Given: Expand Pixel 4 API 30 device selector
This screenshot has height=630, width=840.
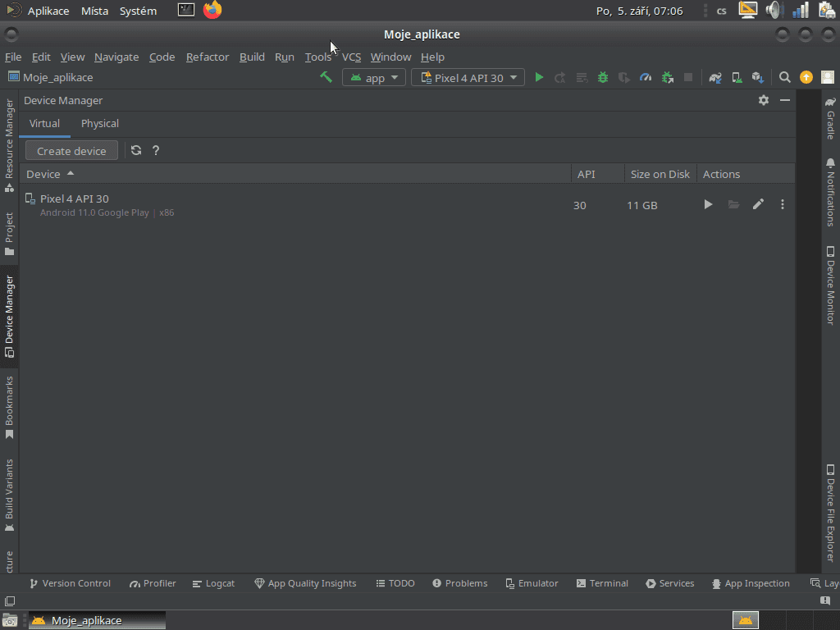Looking at the screenshot, I should tap(468, 77).
